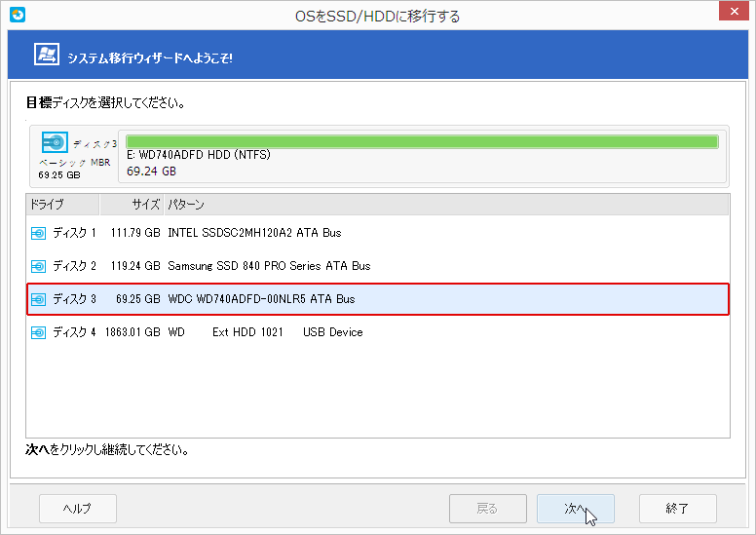This screenshot has width=756, height=535.
Task: Click the ドライブ column header
Action: click(62, 205)
